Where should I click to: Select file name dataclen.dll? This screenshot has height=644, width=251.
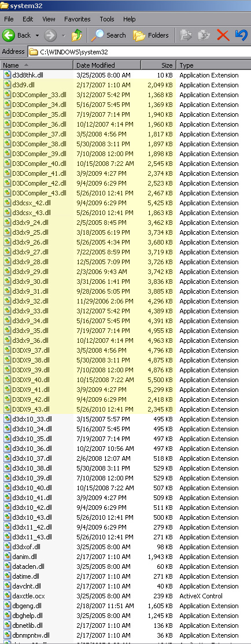coord(28,567)
